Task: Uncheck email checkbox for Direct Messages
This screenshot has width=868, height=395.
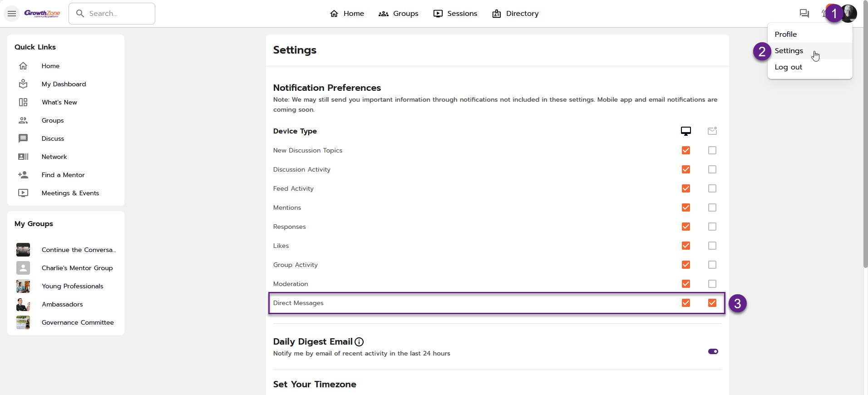Action: 712,303
